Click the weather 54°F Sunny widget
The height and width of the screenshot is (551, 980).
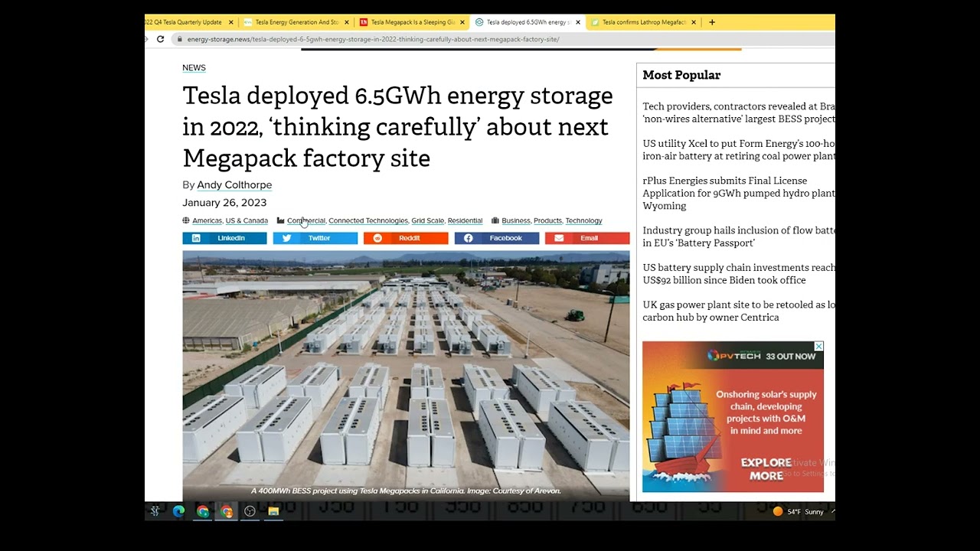(x=798, y=511)
